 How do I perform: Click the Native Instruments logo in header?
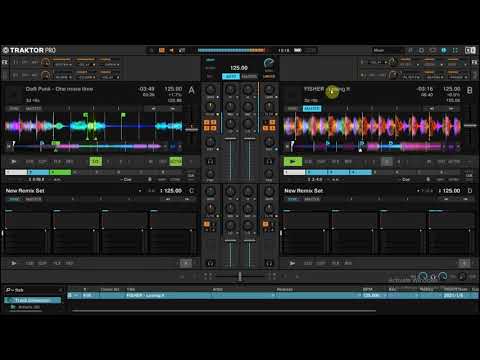pos(470,50)
